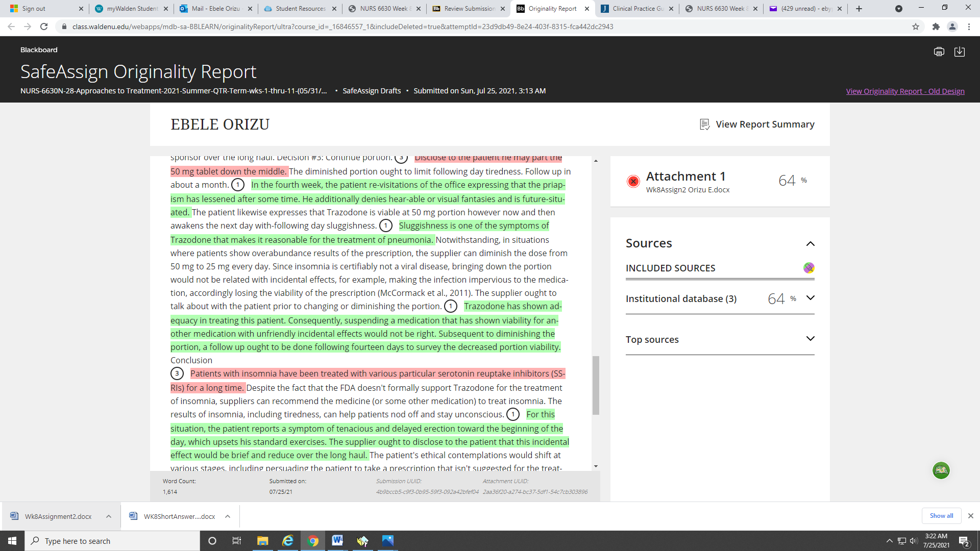Open tab search dropdown in Chrome
Image resolution: width=980 pixels, height=551 pixels.
[899, 9]
